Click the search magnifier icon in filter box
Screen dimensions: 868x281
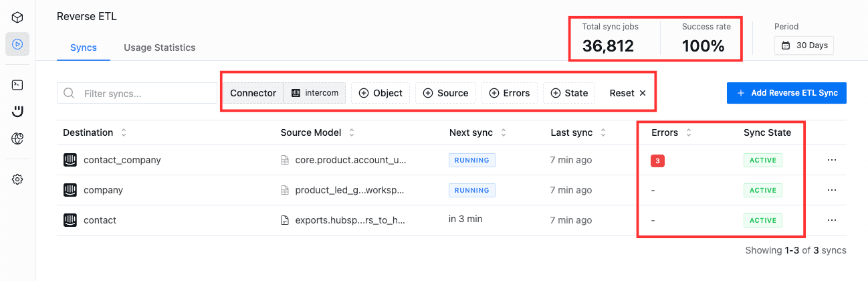[68, 93]
